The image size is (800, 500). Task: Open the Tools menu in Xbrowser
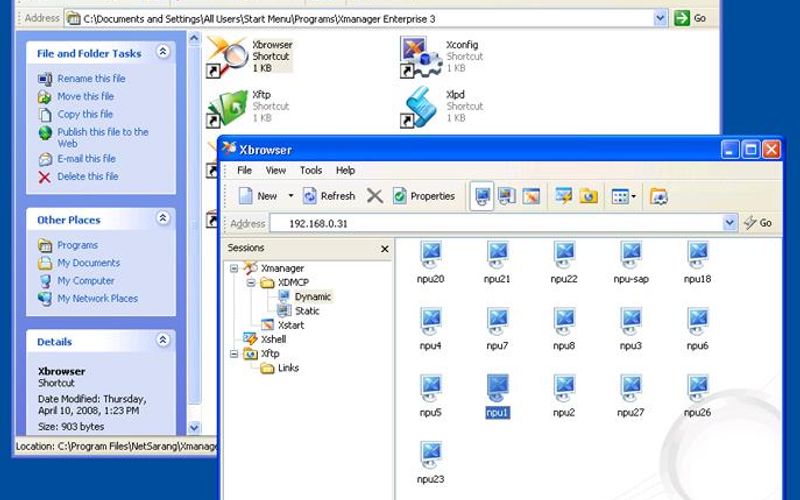click(x=311, y=170)
